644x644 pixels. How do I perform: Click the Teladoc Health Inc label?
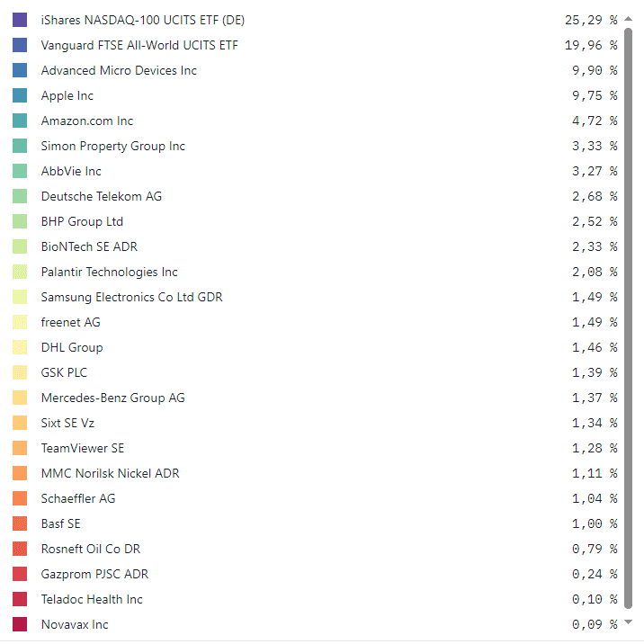[92, 599]
